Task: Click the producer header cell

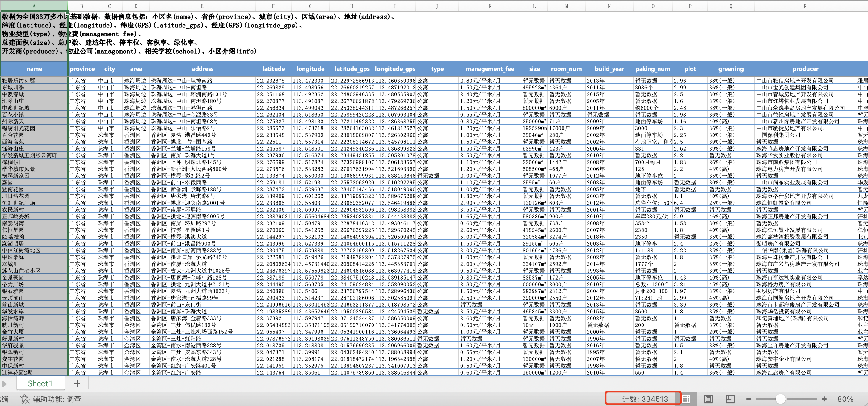Action: [x=805, y=69]
